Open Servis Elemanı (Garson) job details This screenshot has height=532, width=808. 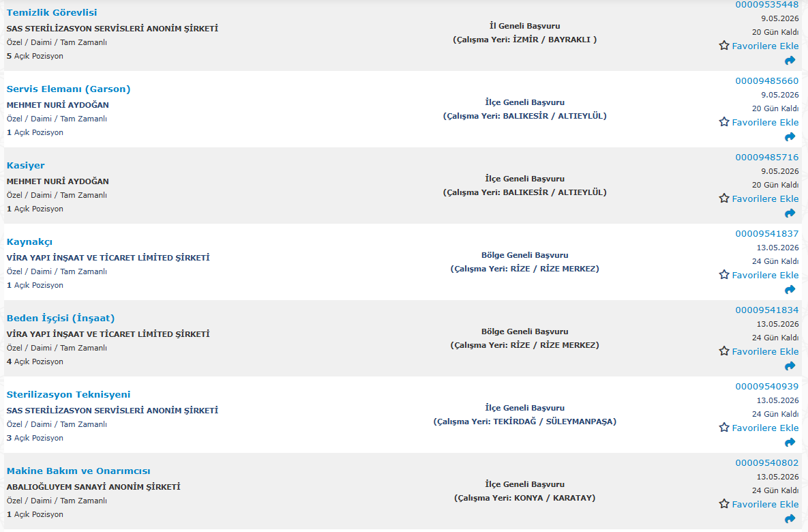[x=68, y=89]
